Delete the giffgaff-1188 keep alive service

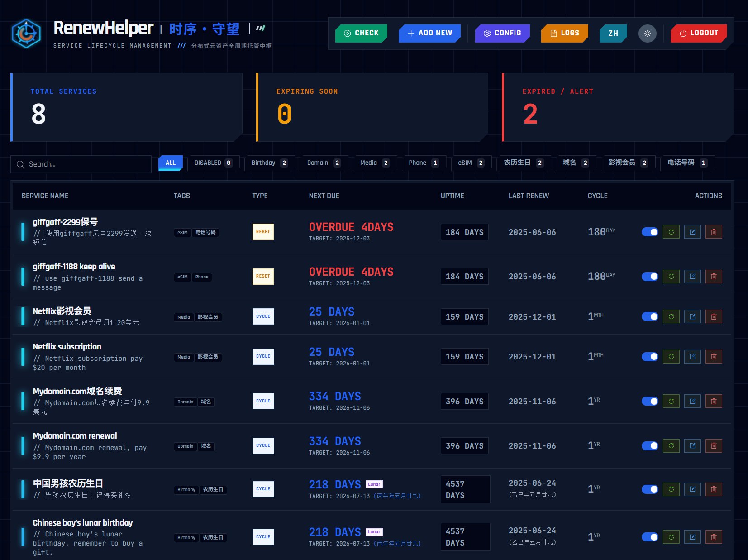[714, 277]
